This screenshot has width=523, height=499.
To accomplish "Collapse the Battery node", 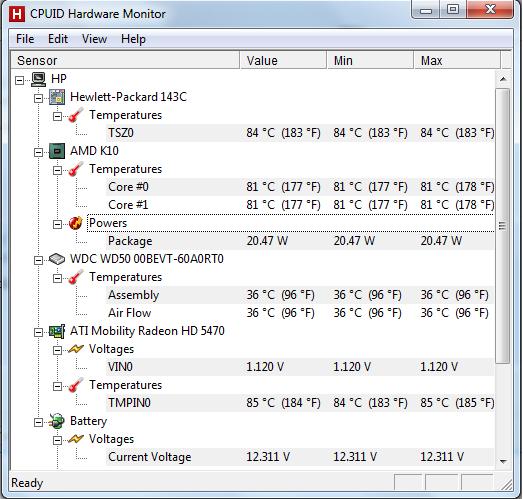I will coord(39,423).
